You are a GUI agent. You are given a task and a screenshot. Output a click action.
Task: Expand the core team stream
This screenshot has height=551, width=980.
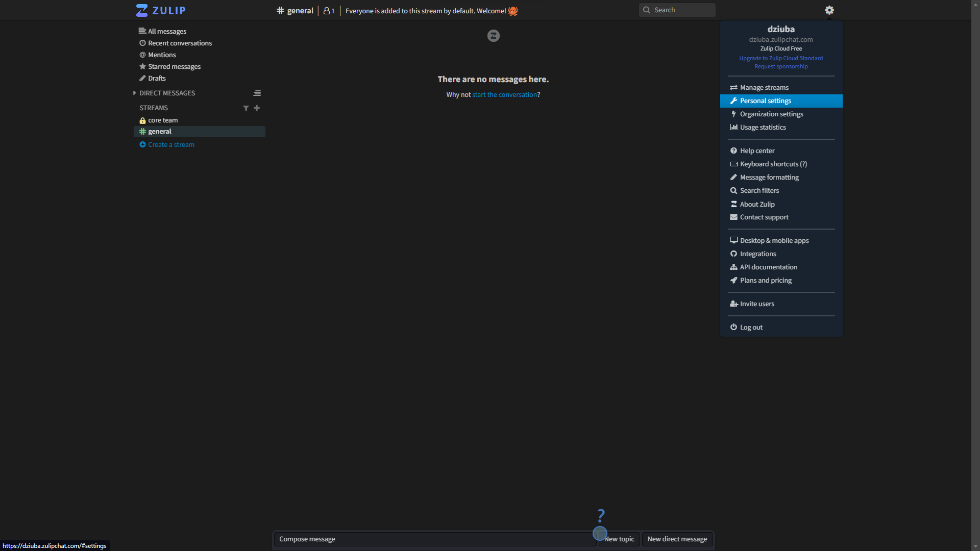point(162,120)
